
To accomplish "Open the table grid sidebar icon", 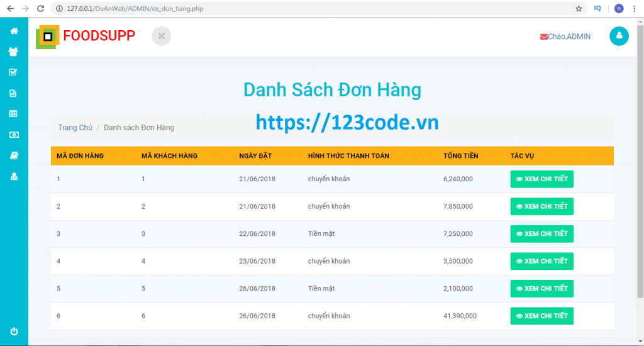I will tap(13, 114).
